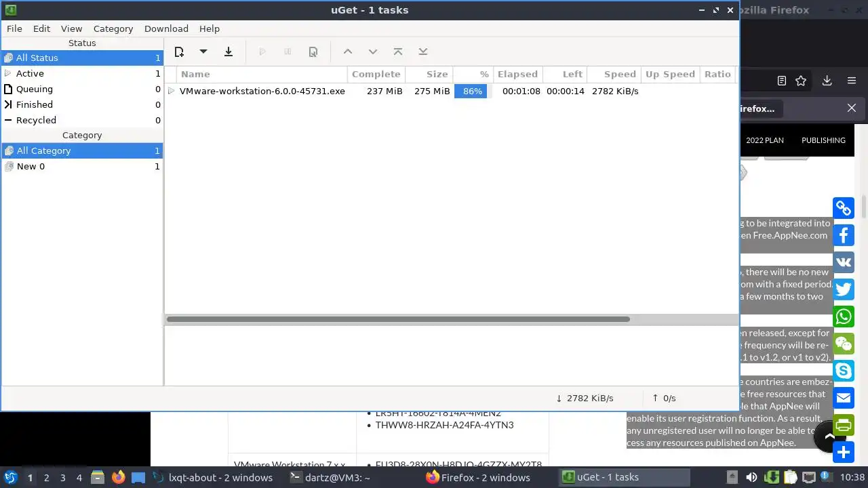Click the scroll-to-top round arrow button
The width and height of the screenshot is (868, 488).
[829, 436]
